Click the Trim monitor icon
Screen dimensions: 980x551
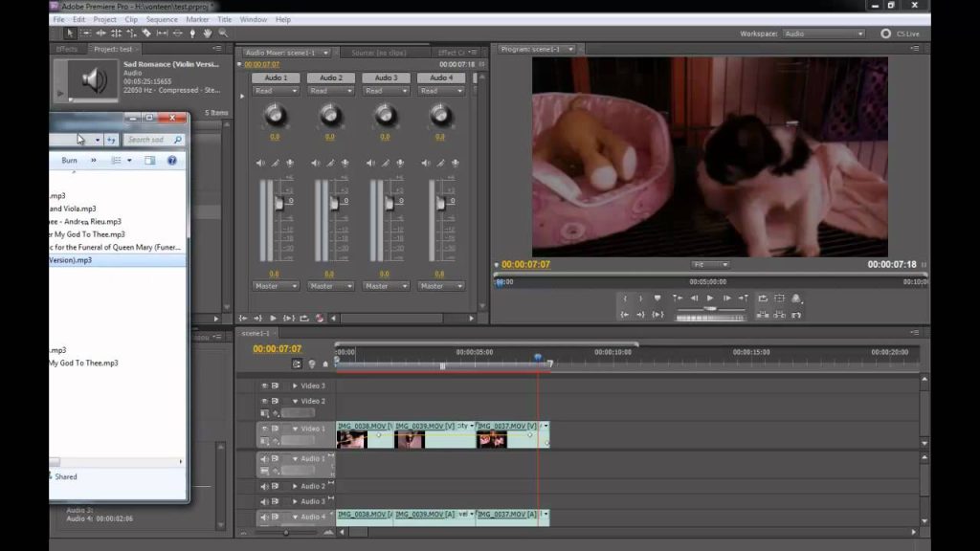[x=796, y=315]
